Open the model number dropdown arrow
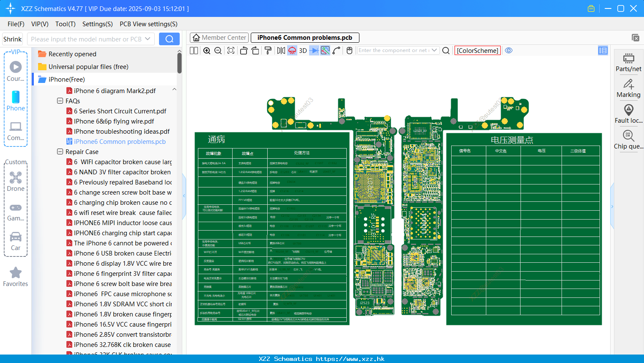Screen dimensions: 644x363 point(148,39)
